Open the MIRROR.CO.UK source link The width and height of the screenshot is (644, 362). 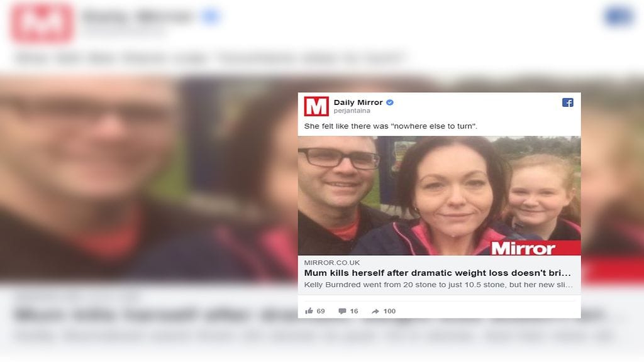[x=332, y=263]
